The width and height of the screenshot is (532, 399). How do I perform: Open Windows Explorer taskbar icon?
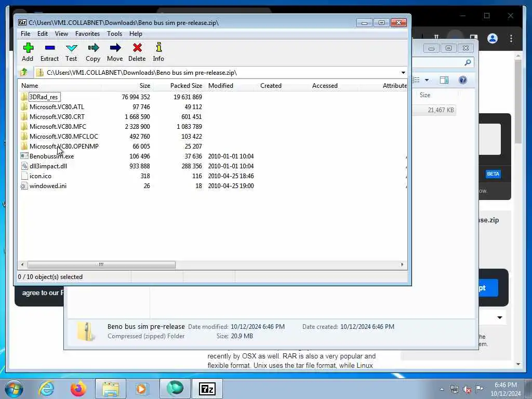coord(111,389)
